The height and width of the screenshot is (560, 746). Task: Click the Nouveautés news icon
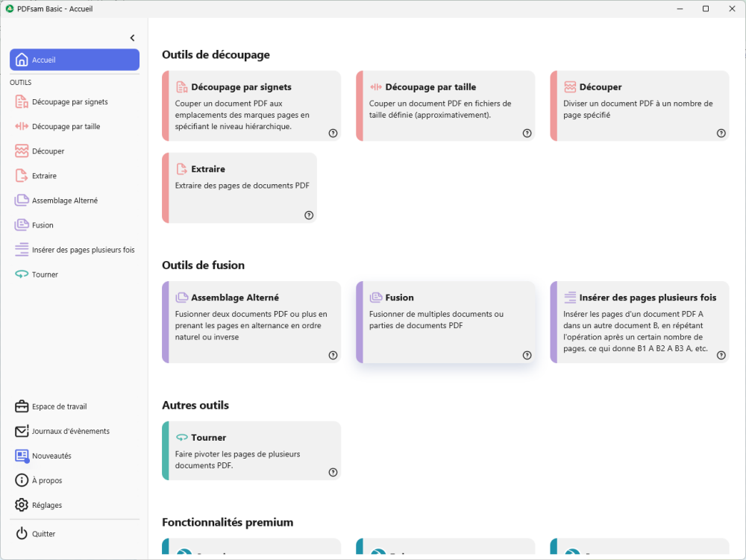pos(22,456)
